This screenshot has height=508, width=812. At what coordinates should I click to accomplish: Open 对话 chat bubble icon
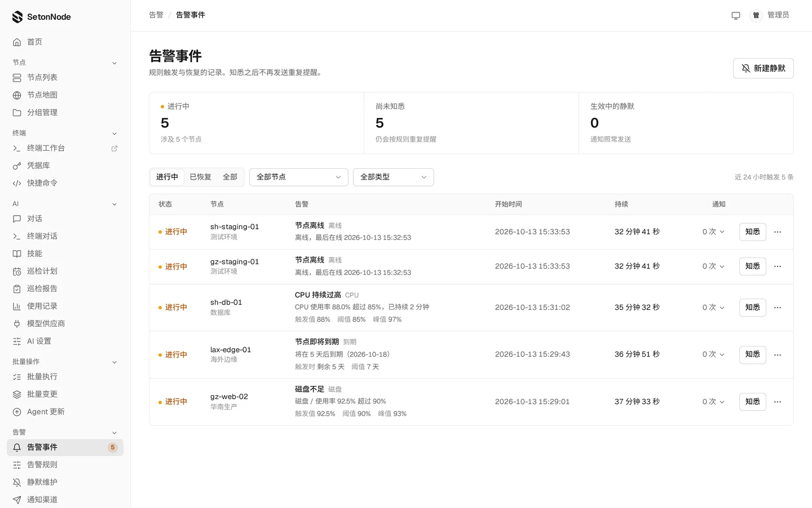17,219
